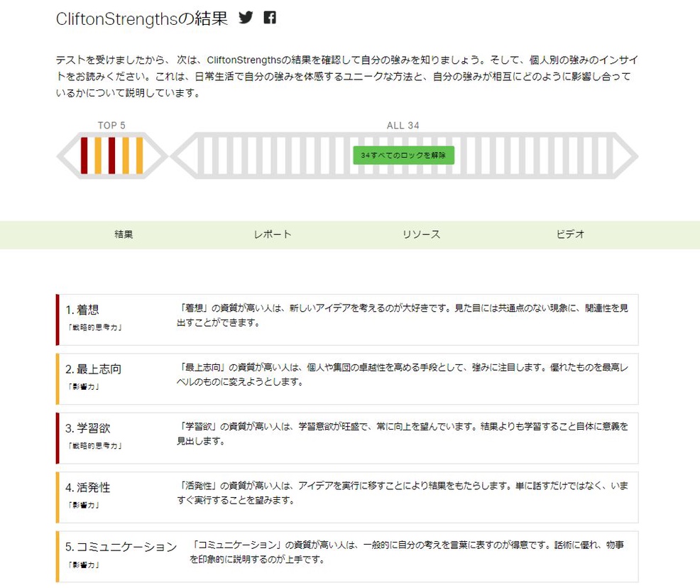Click the intro paragraph starting テストを受けましたから
This screenshot has height=588, width=700.
click(x=347, y=77)
